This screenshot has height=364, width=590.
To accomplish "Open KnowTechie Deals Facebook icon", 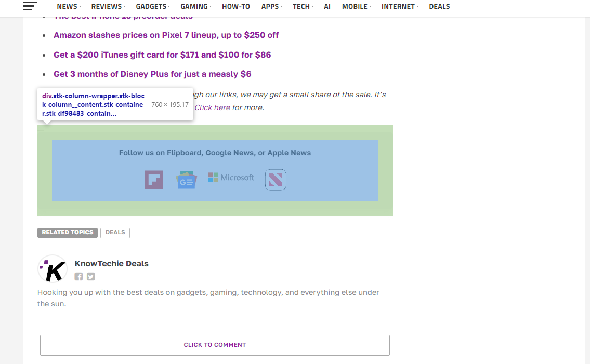I will tap(78, 277).
